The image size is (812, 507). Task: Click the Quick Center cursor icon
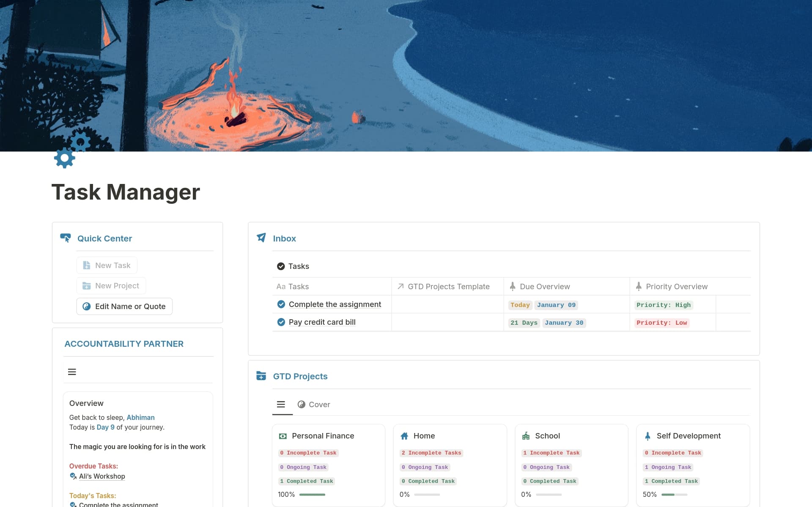(x=66, y=238)
